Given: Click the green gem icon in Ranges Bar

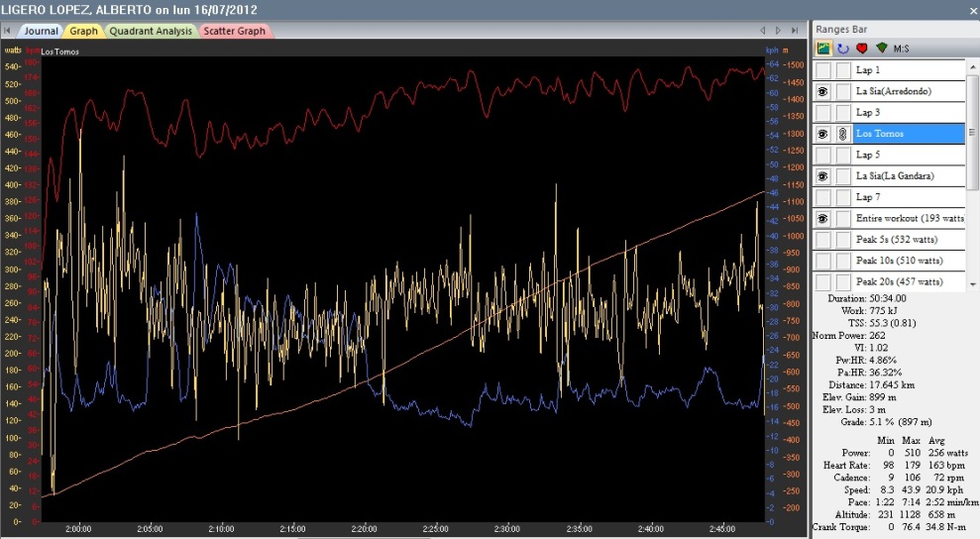Looking at the screenshot, I should 881,49.
